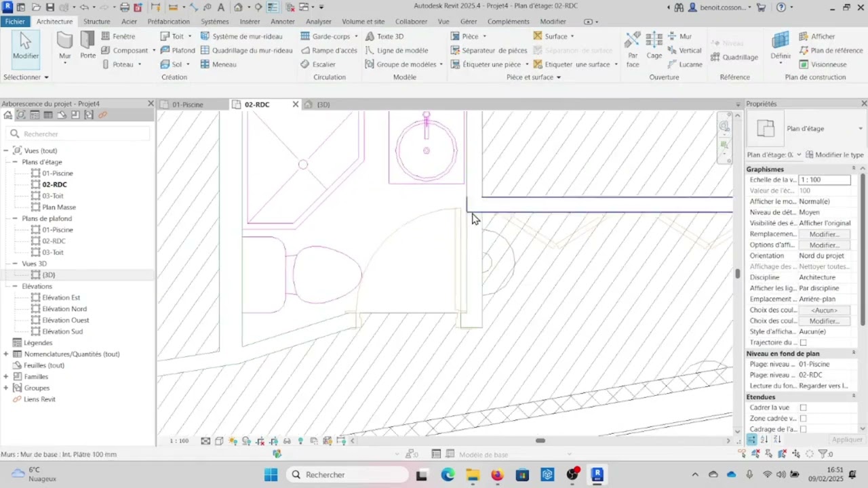The width and height of the screenshot is (868, 488).
Task: Expand the Nomenclatures/Quantités node
Action: 6,354
